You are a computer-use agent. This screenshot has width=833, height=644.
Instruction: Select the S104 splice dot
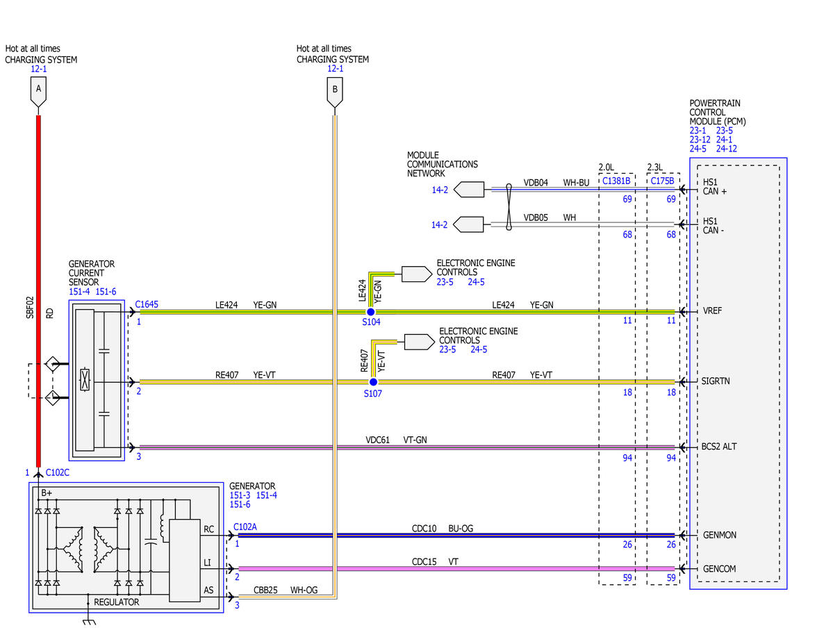point(371,312)
